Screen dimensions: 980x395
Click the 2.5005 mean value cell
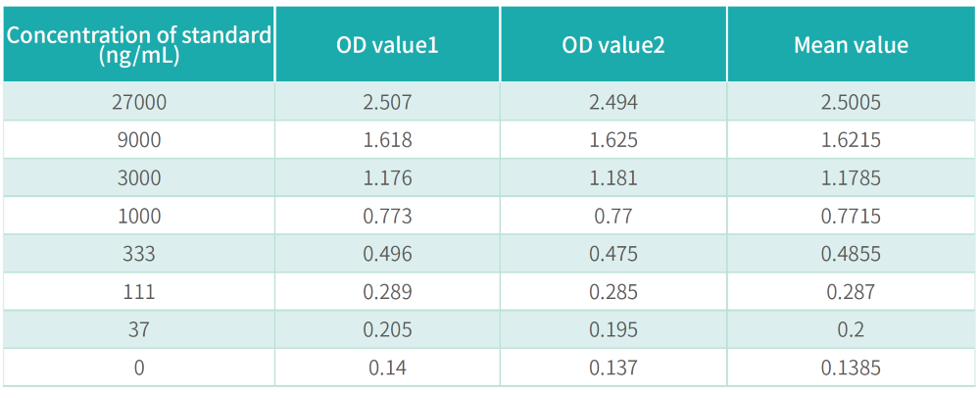[851, 102]
